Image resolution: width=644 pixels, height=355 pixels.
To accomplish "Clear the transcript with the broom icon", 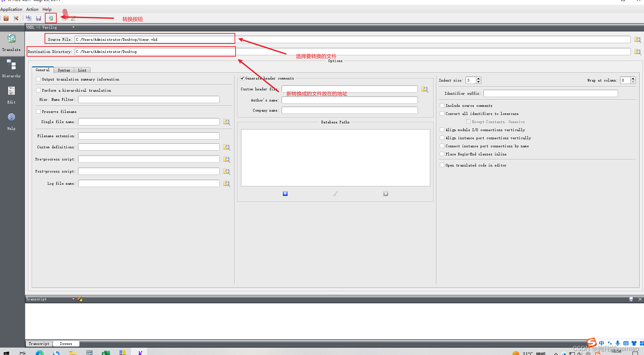I will pos(80,299).
